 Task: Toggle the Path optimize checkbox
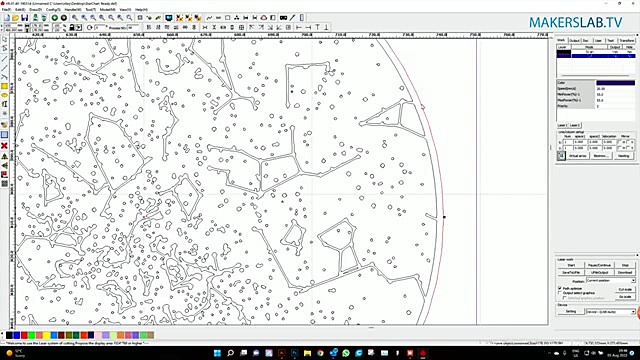[560, 288]
